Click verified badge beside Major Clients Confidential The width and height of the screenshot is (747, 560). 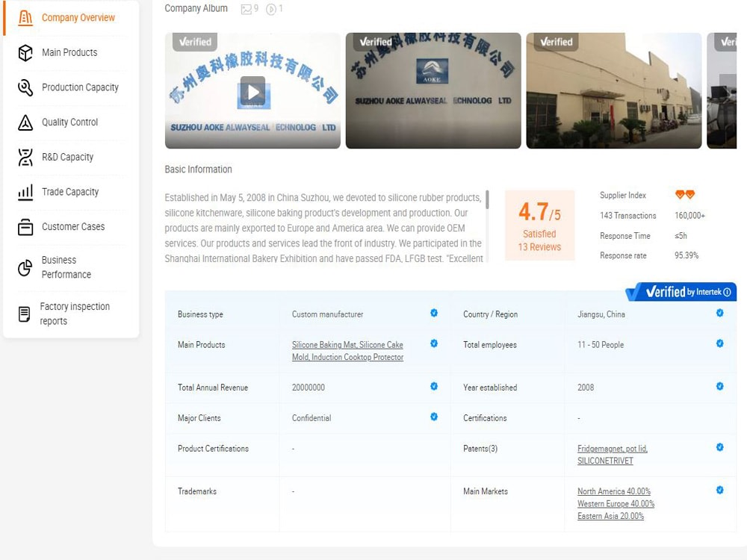coord(434,417)
